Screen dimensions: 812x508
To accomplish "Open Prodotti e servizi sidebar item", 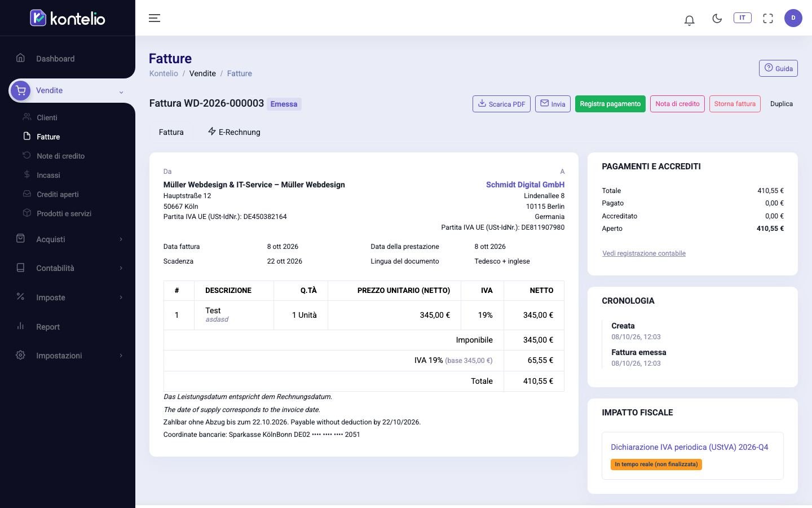I will coord(64,213).
